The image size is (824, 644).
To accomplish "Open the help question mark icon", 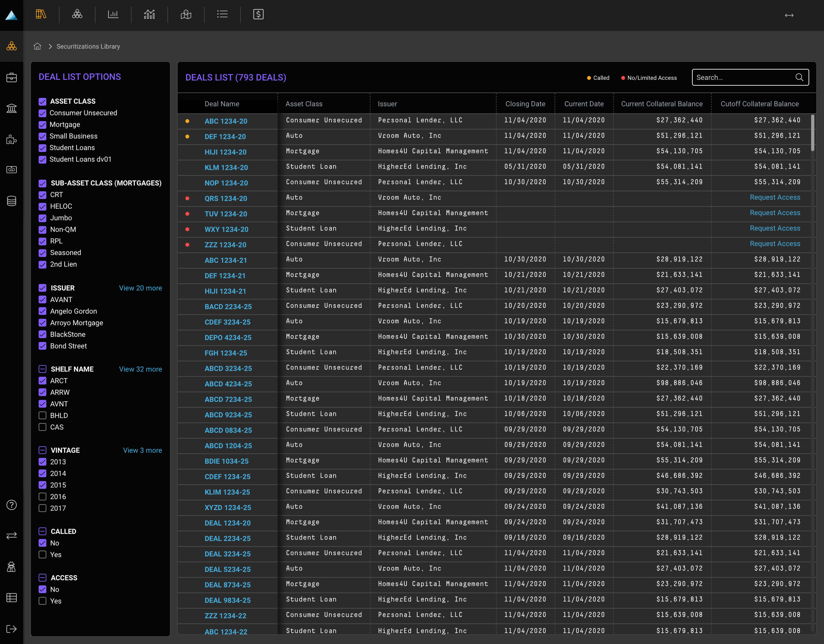I will [x=11, y=505].
